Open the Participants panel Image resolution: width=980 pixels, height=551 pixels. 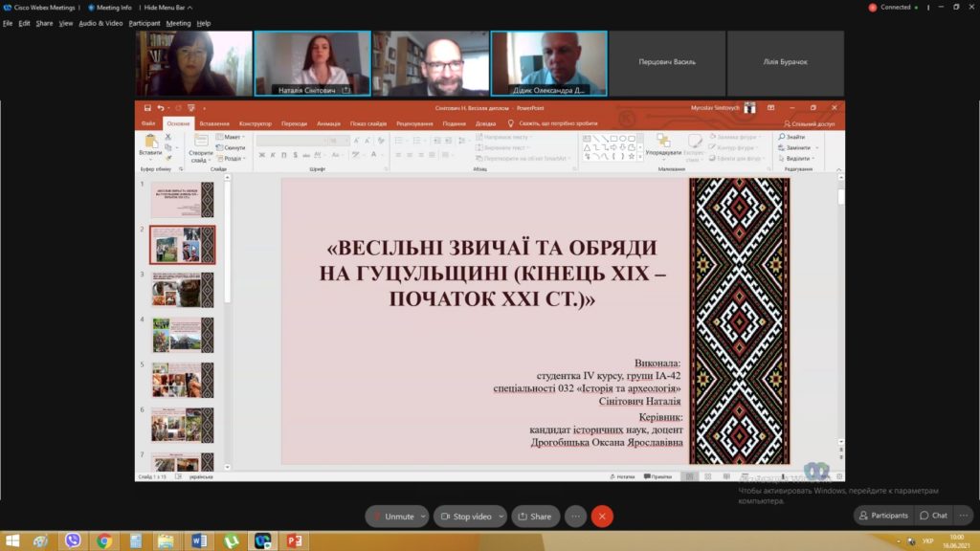click(x=882, y=516)
